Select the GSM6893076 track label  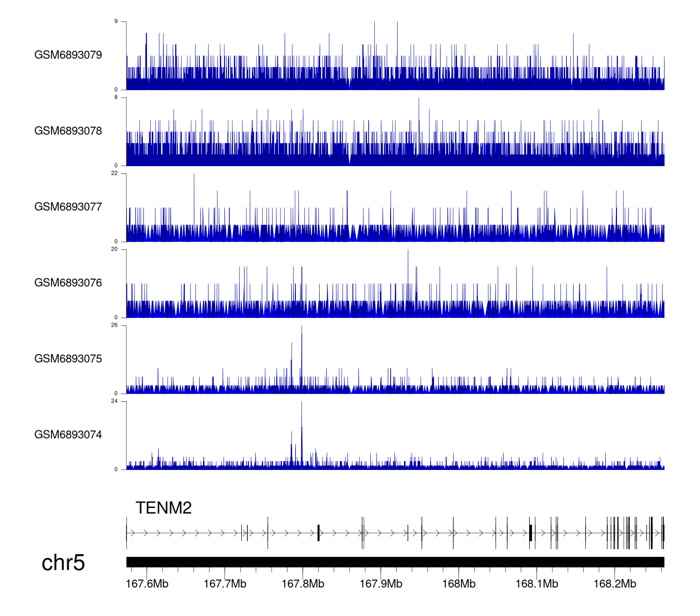[68, 283]
